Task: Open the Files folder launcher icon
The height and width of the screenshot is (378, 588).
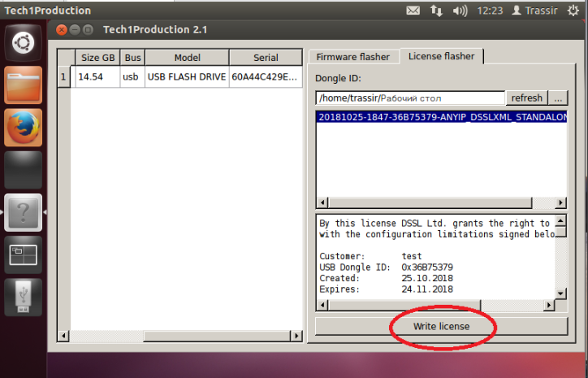Action: [23, 85]
